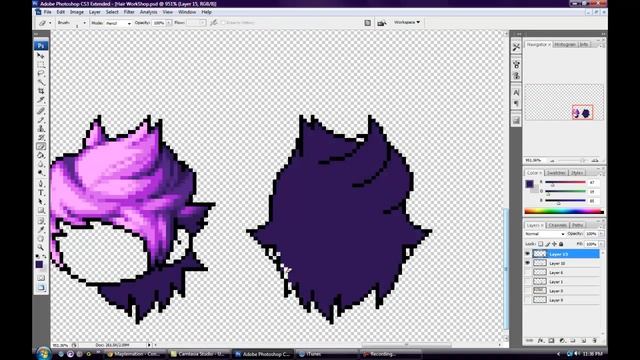The width and height of the screenshot is (640, 360).
Task: Click the Navigator preview thumbnail
Action: click(x=564, y=102)
